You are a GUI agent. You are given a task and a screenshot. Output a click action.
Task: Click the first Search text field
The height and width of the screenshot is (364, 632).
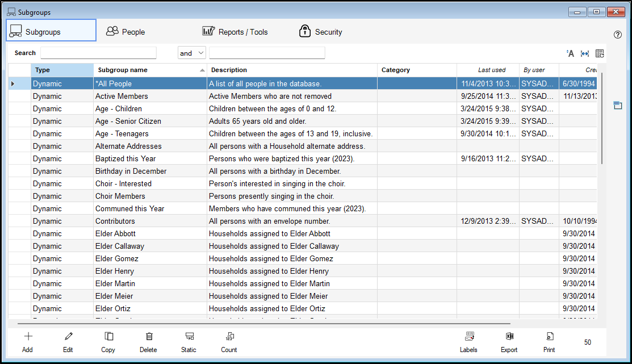pos(98,53)
